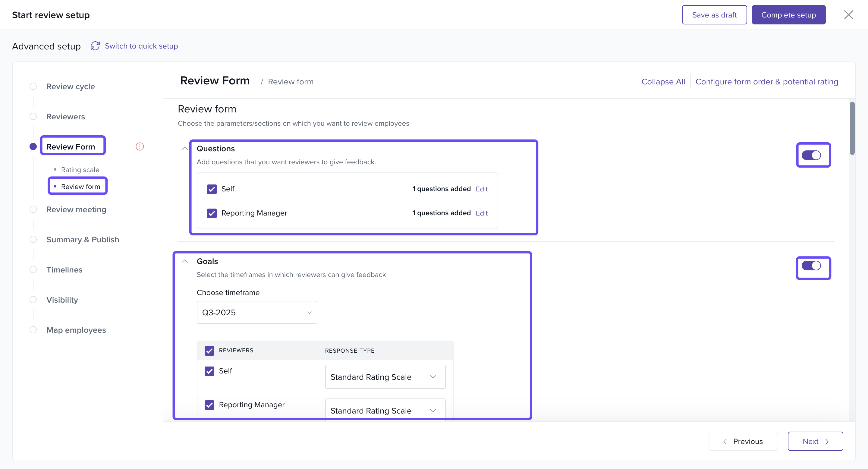Collapse the Goals section chevron

tap(185, 261)
